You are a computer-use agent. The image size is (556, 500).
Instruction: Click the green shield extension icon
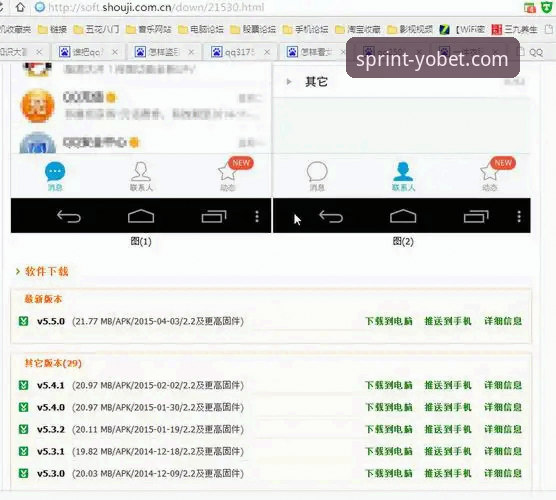[x=547, y=7]
